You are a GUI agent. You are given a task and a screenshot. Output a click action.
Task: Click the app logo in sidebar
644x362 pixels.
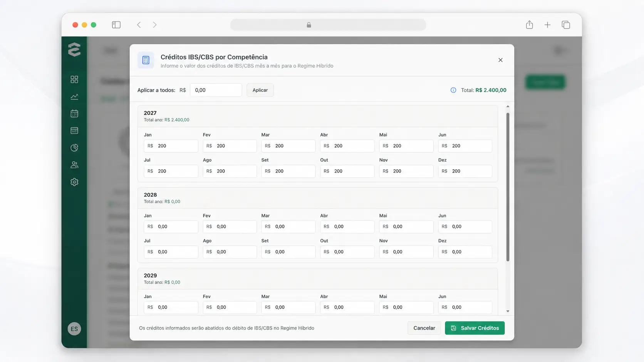74,50
